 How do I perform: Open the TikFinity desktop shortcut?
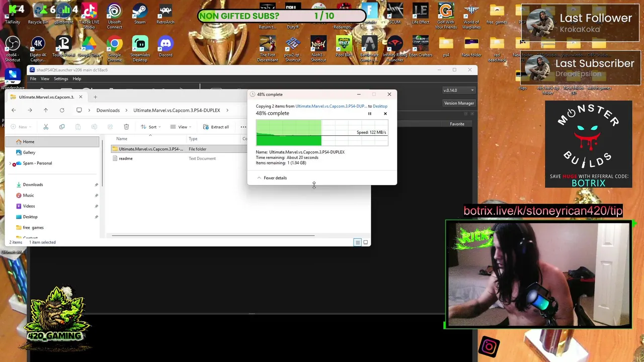tap(13, 14)
